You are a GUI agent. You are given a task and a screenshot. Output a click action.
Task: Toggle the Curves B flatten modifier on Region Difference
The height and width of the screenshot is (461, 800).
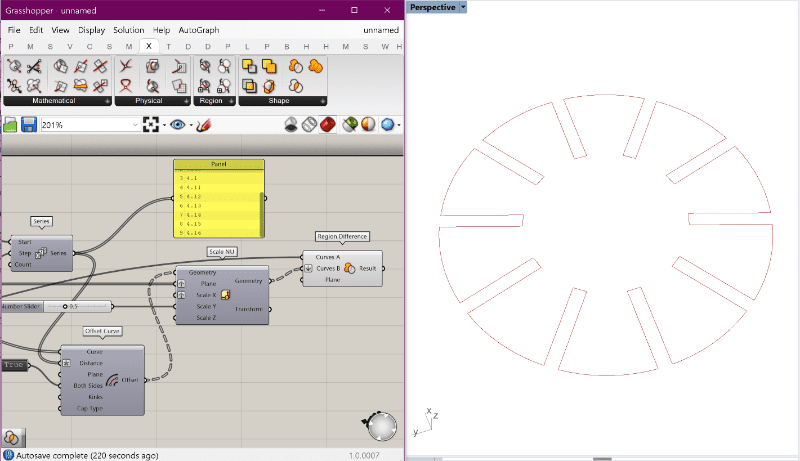tap(309, 268)
